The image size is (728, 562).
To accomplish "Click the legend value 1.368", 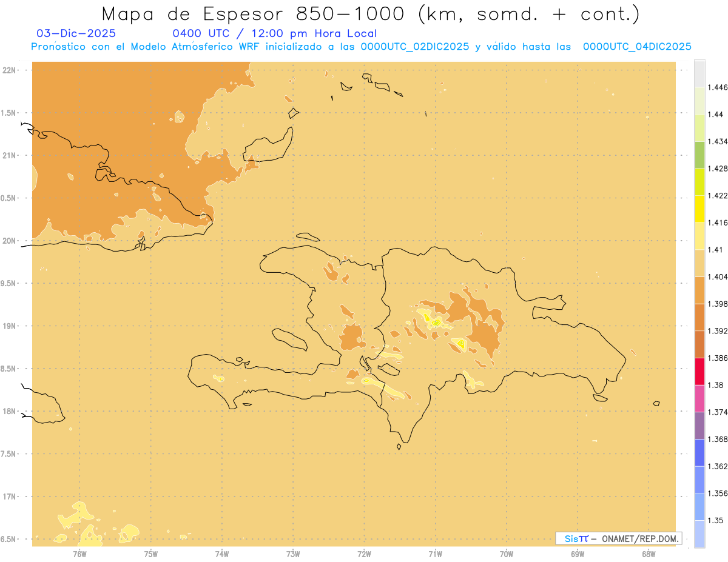I will pyautogui.click(x=718, y=439).
